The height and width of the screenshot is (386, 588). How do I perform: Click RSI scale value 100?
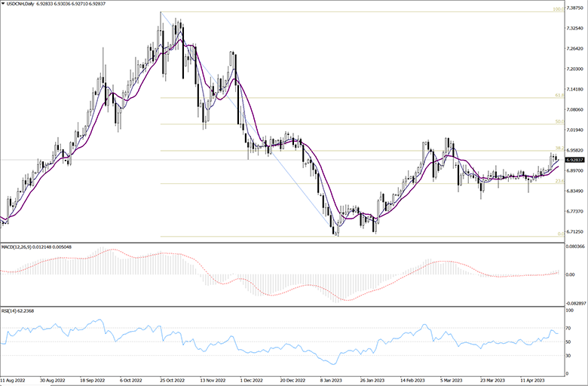(569, 311)
